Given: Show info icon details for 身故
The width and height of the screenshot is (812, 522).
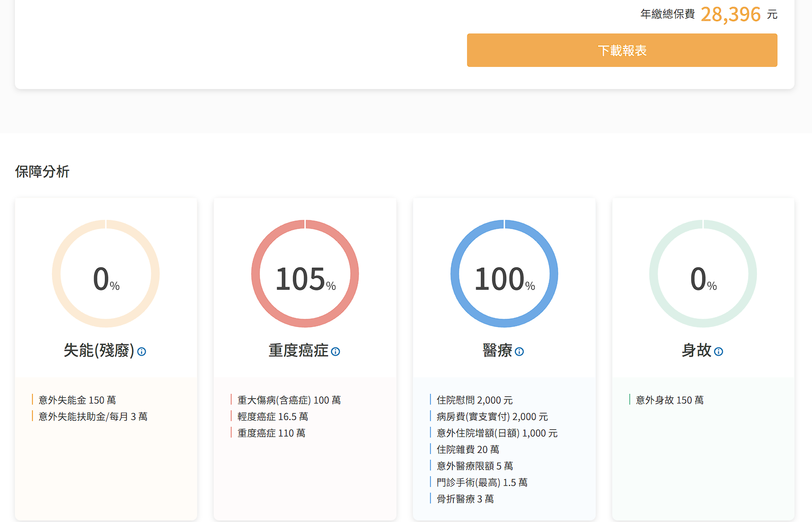Looking at the screenshot, I should [718, 352].
